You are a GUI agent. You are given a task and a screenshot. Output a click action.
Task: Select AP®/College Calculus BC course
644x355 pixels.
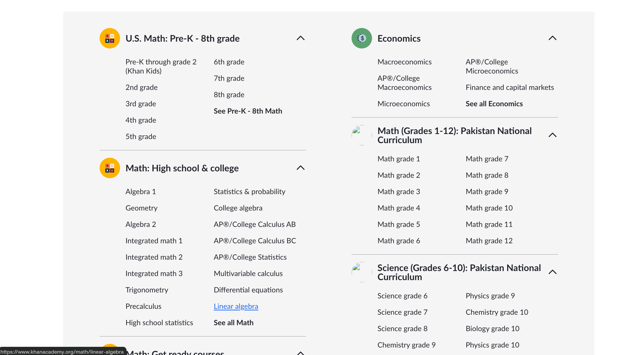254,241
